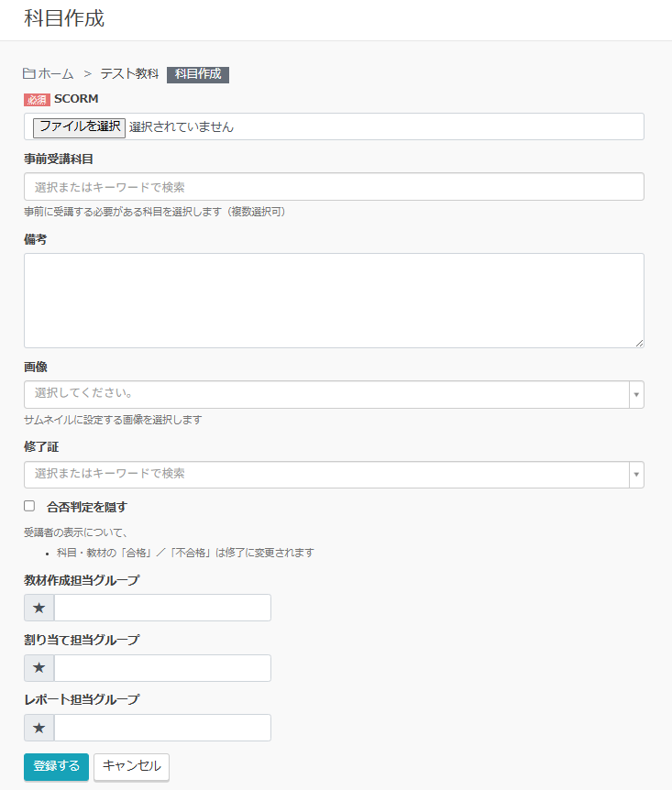Expand the 修了証 dropdown arrow

(x=636, y=475)
